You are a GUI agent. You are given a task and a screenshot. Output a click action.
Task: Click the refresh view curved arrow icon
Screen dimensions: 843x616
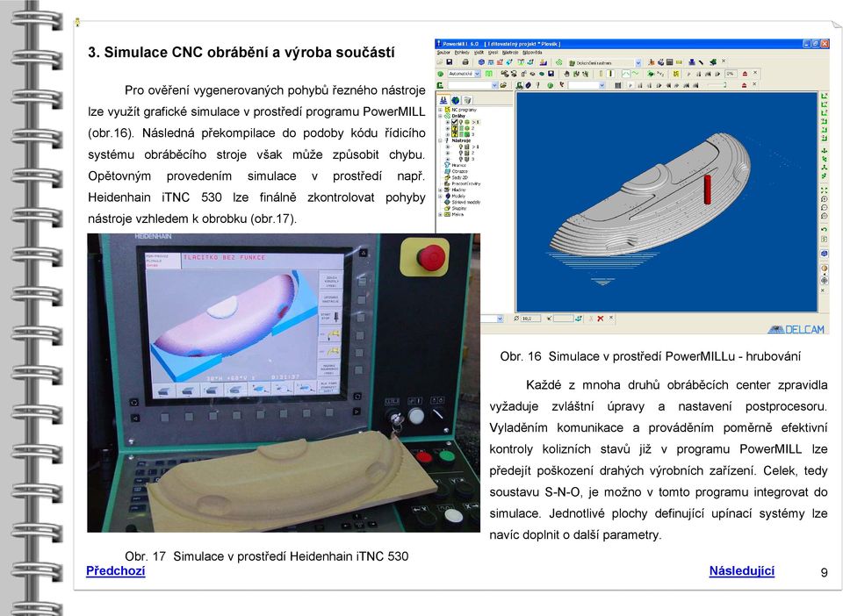pyautogui.click(x=824, y=229)
